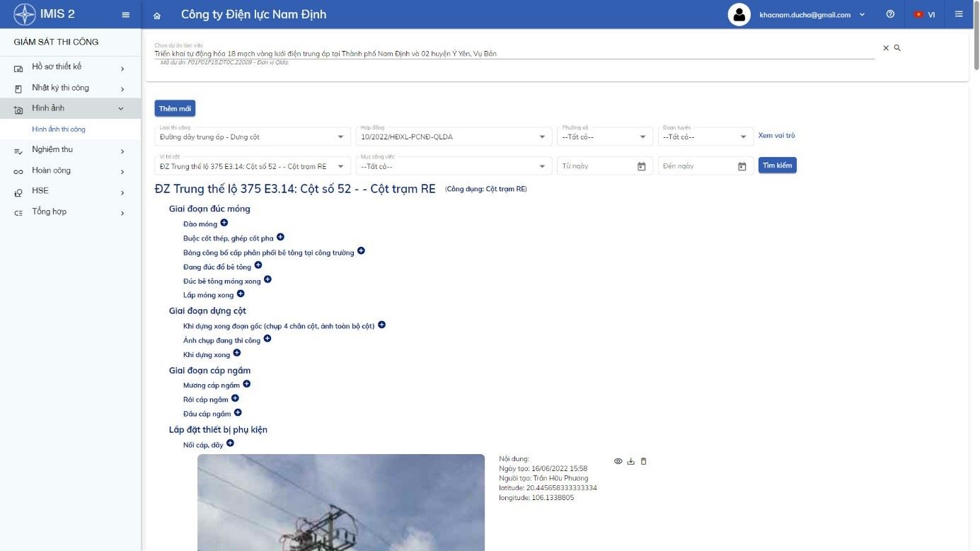Click the Thêm mới button
Viewport: 980px width, 551px height.
(x=175, y=108)
